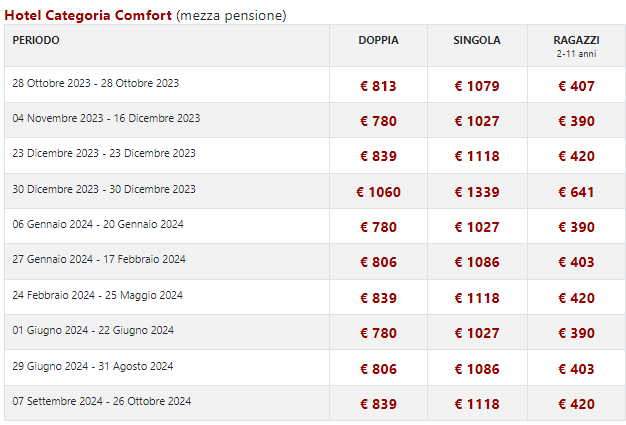Select period 06 Gennaio 2024 - 20 Gennaio 2024
Screen dimensions: 626x425
coord(98,224)
